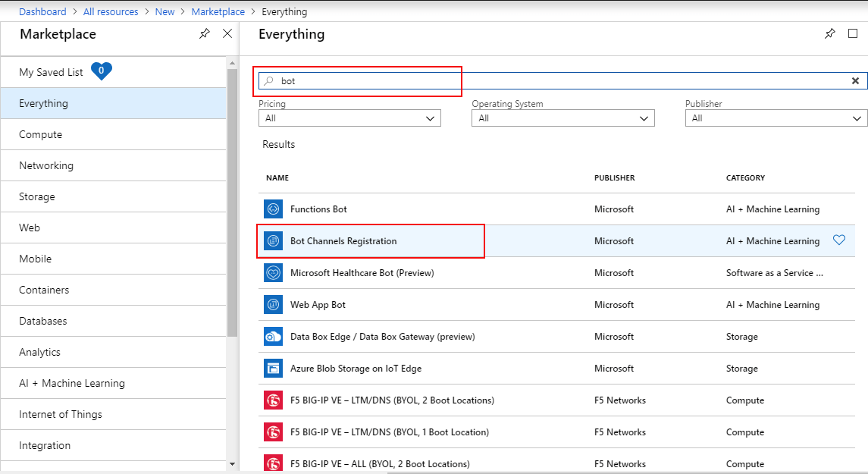Click the F5 icon for 2 Boot Locations LTM/DNS

(x=274, y=400)
